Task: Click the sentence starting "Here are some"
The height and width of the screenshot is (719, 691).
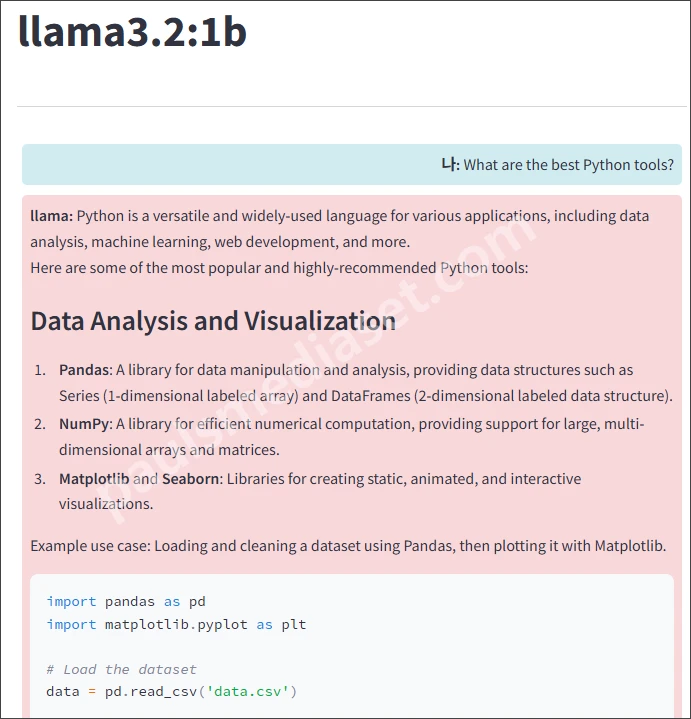Action: 279,268
